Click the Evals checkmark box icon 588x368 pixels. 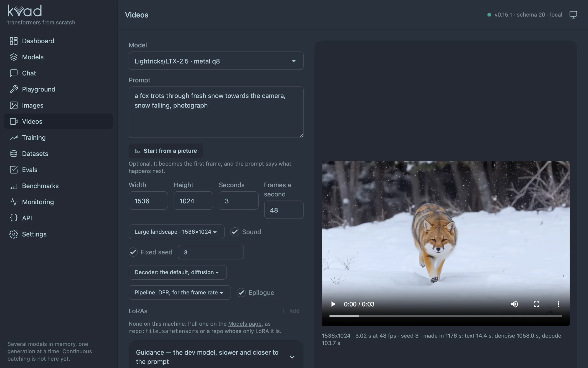pyautogui.click(x=14, y=170)
